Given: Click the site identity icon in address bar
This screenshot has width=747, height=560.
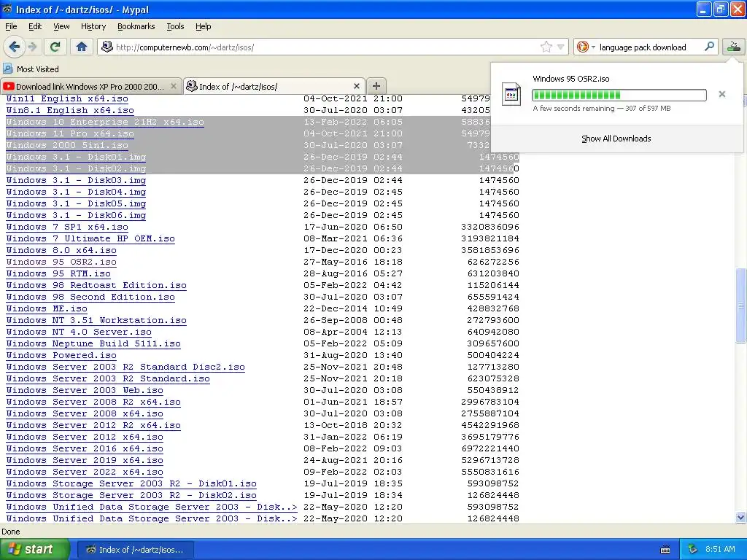Looking at the screenshot, I should pos(107,47).
